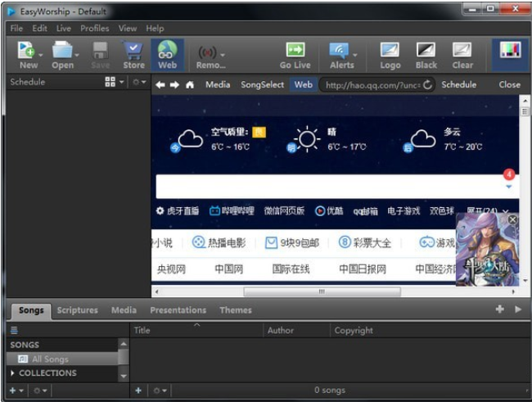
Task: Click the Schedule button in browser bar
Action: pyautogui.click(x=458, y=84)
